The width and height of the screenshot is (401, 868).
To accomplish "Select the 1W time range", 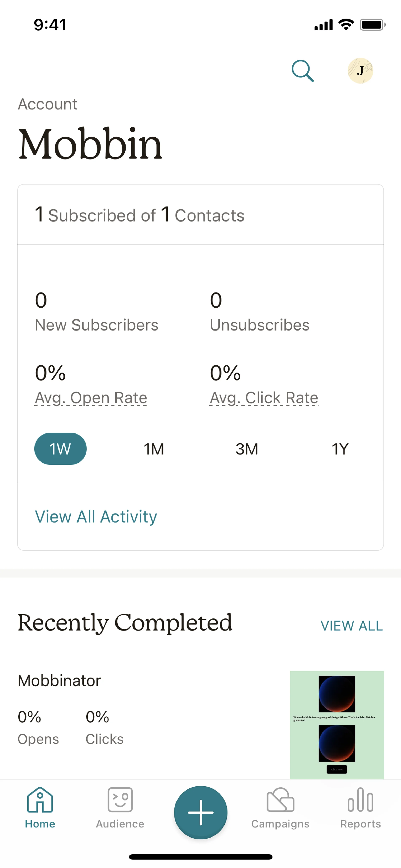I will coord(60,449).
